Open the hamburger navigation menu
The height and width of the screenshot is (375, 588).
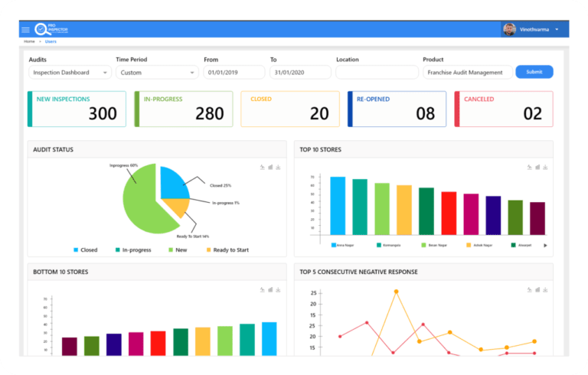(25, 30)
